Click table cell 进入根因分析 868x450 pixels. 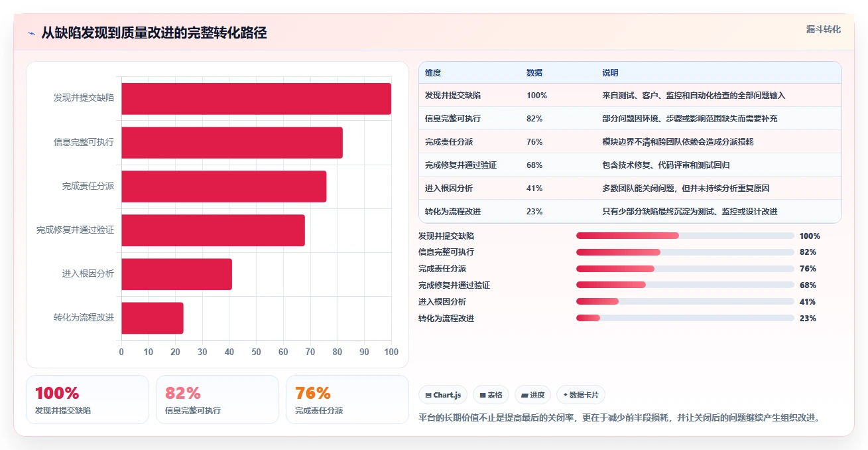[449, 188]
